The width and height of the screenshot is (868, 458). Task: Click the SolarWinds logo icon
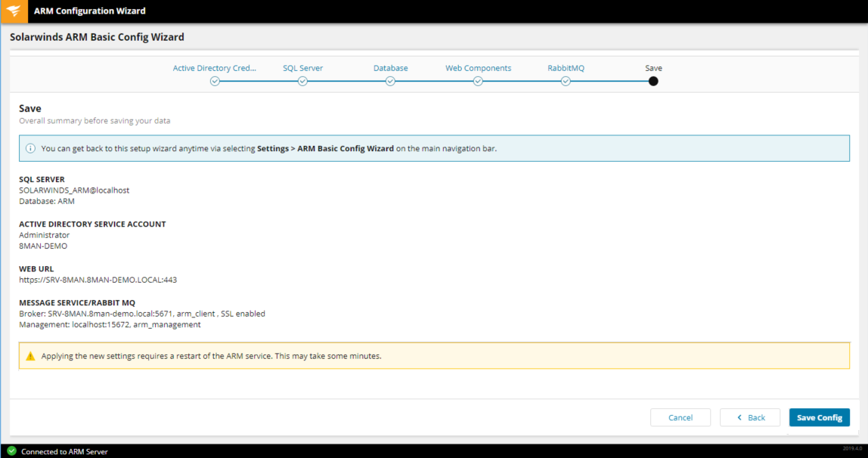[x=14, y=11]
